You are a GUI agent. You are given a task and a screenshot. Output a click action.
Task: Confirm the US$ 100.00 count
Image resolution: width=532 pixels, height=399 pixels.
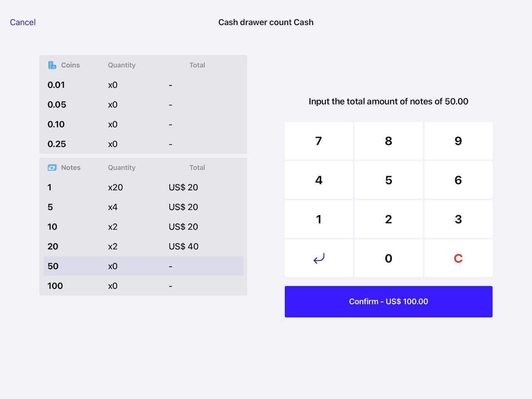click(x=388, y=302)
